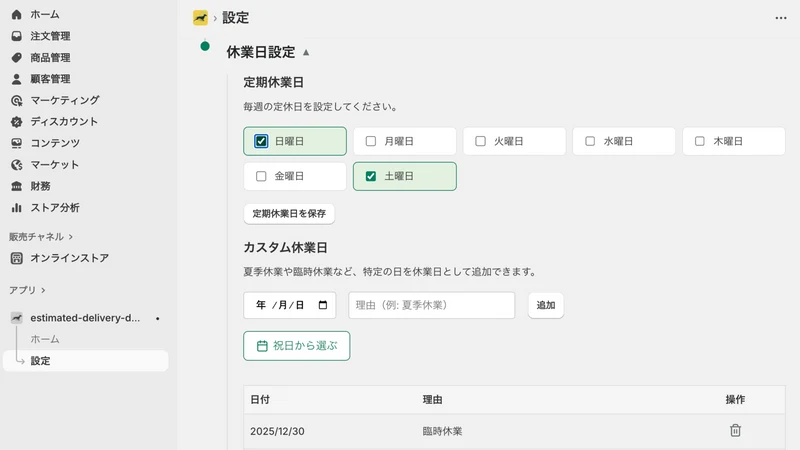Open the three-dot more actions menu
This screenshot has height=450, width=800.
[x=781, y=18]
